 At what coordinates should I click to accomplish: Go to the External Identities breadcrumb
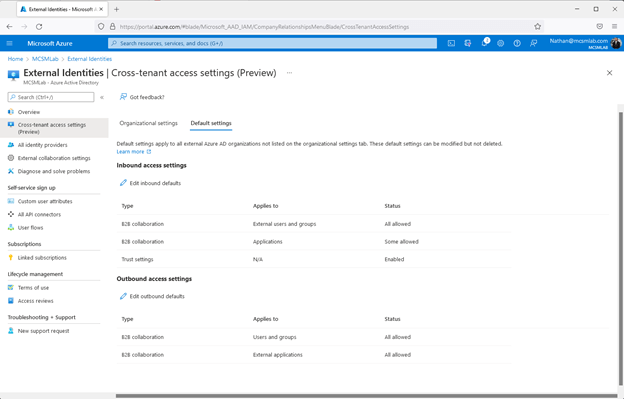tap(90, 59)
